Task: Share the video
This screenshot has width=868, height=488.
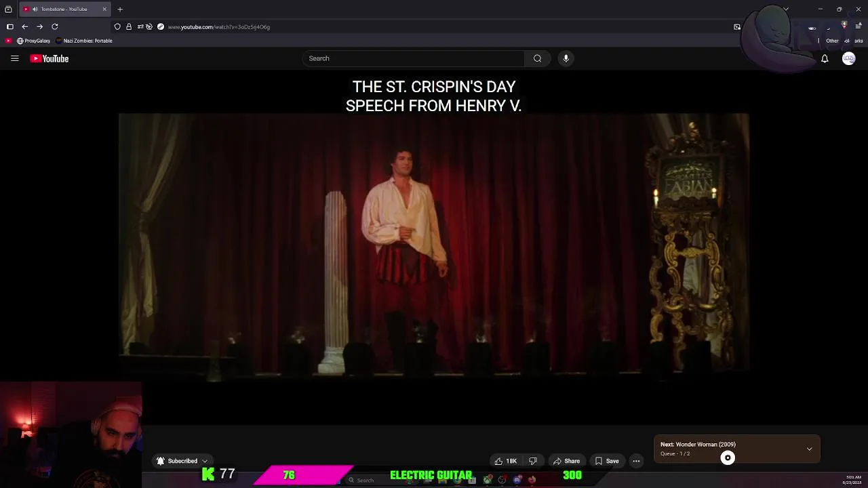Action: pos(566,461)
